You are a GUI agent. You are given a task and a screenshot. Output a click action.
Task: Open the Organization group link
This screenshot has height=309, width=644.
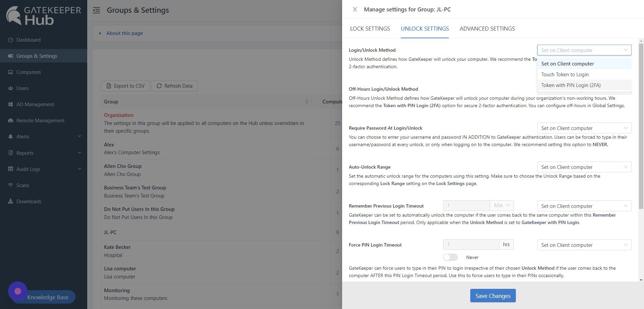coord(118,115)
